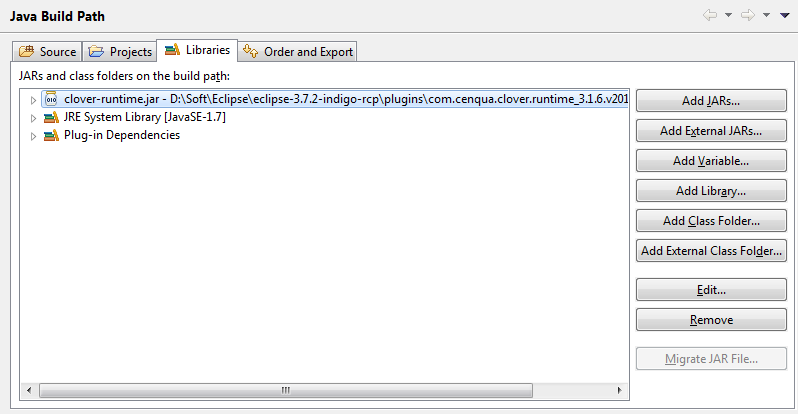Click the forward navigation arrow icon
The width and height of the screenshot is (798, 414).
tap(747, 15)
